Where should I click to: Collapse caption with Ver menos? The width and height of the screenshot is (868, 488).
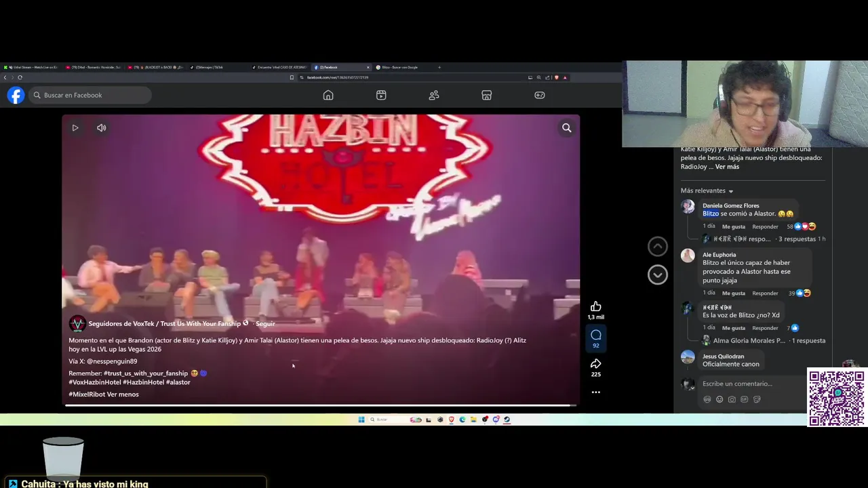pyautogui.click(x=123, y=394)
